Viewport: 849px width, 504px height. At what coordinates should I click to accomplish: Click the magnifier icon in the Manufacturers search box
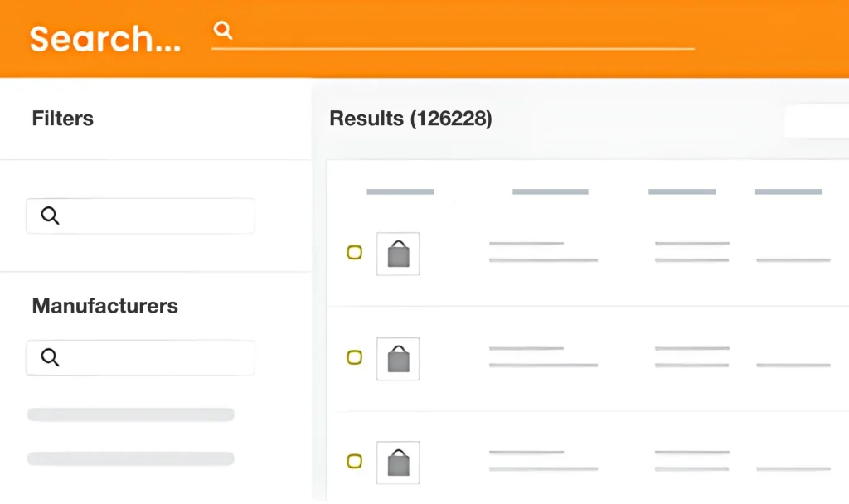(51, 357)
